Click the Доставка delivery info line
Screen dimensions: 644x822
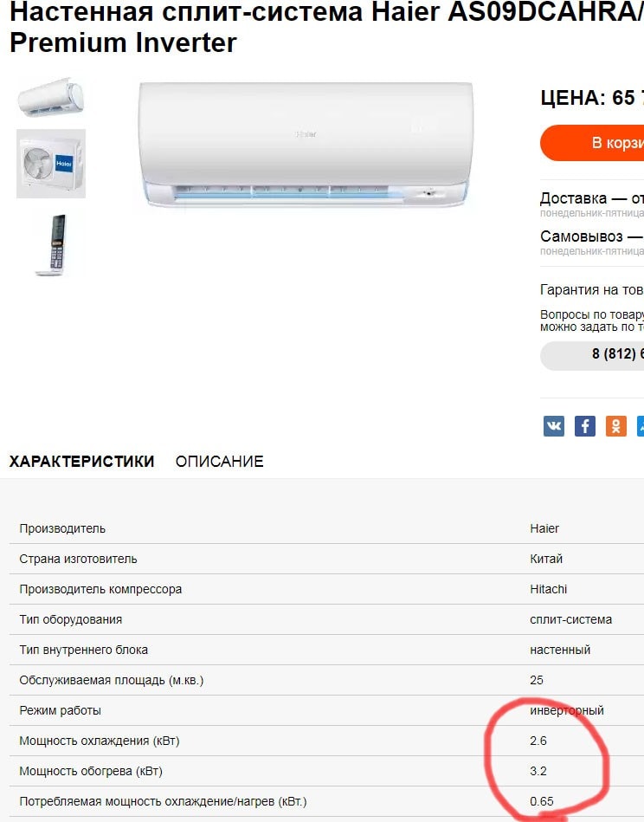(x=592, y=198)
